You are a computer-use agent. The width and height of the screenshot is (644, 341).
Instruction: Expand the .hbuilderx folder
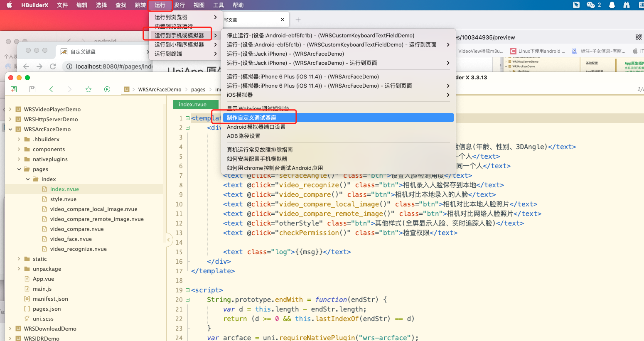click(19, 139)
